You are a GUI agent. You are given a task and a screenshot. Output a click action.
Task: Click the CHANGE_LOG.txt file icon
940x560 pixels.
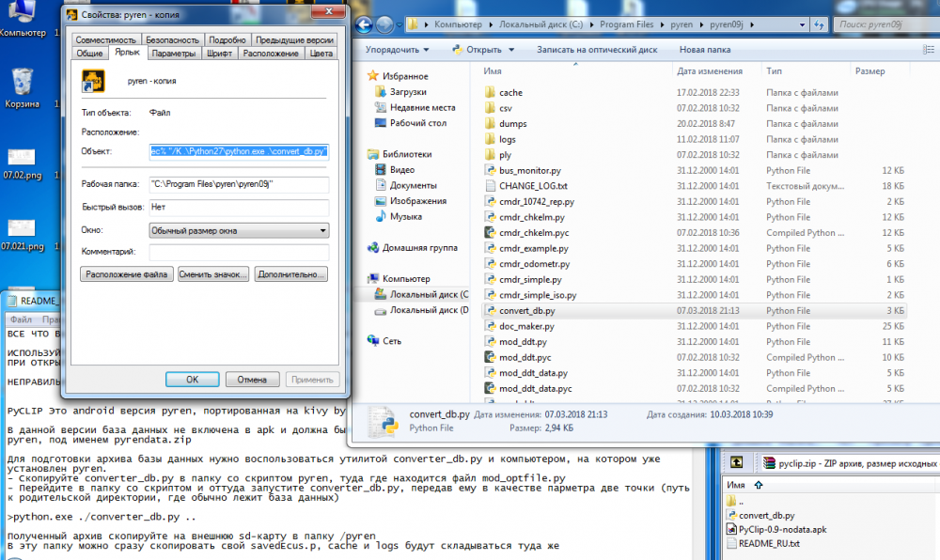491,186
